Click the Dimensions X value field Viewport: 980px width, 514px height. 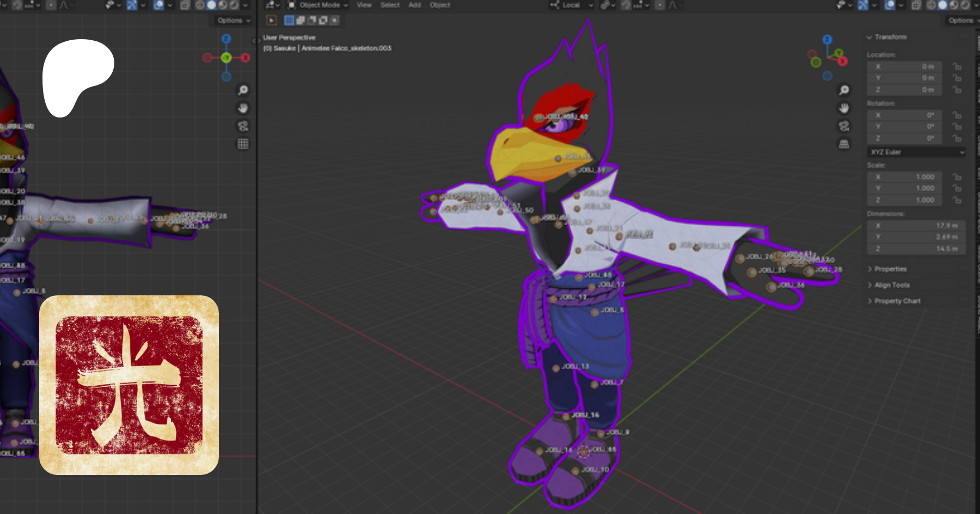916,226
